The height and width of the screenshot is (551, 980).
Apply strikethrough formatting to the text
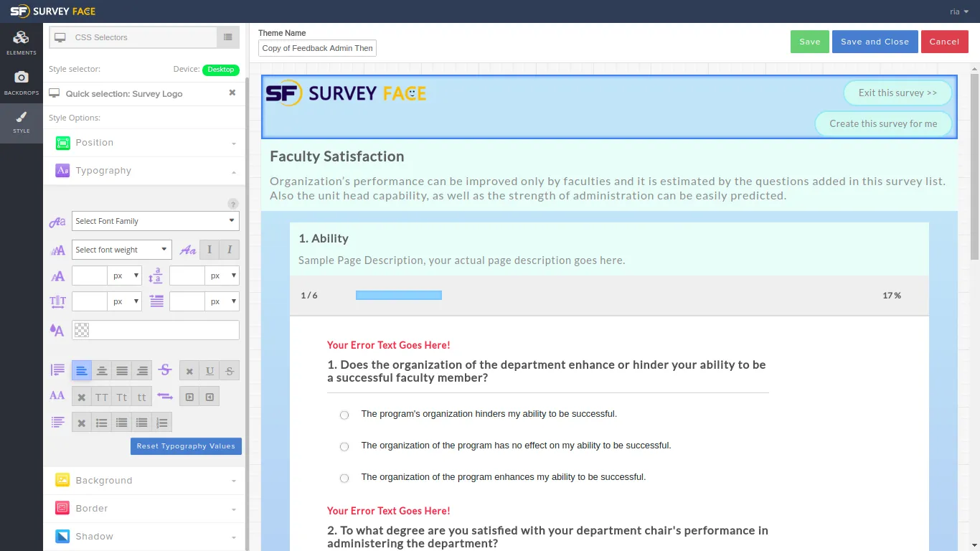[x=228, y=371]
